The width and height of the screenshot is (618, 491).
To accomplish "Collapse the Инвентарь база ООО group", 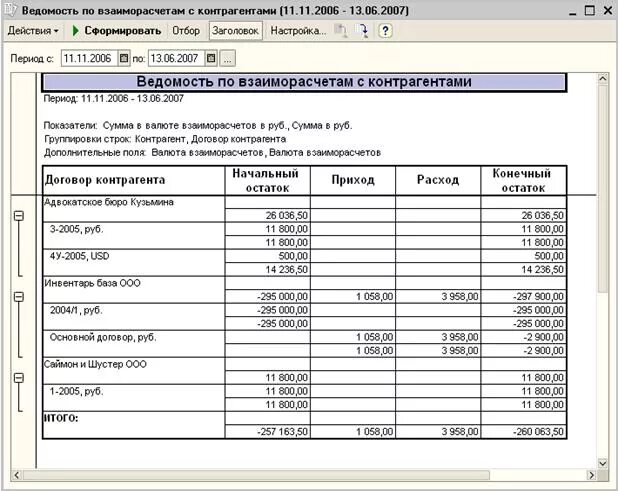I will (x=19, y=297).
